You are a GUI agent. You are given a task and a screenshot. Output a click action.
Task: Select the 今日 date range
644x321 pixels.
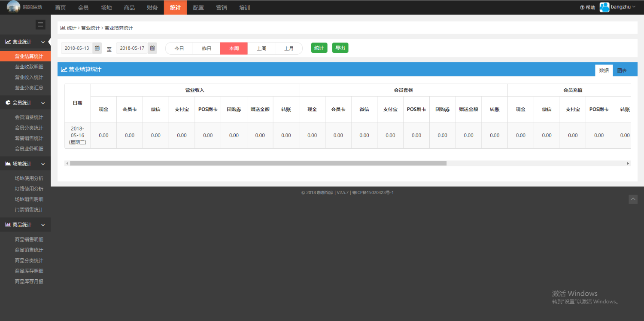click(x=179, y=49)
